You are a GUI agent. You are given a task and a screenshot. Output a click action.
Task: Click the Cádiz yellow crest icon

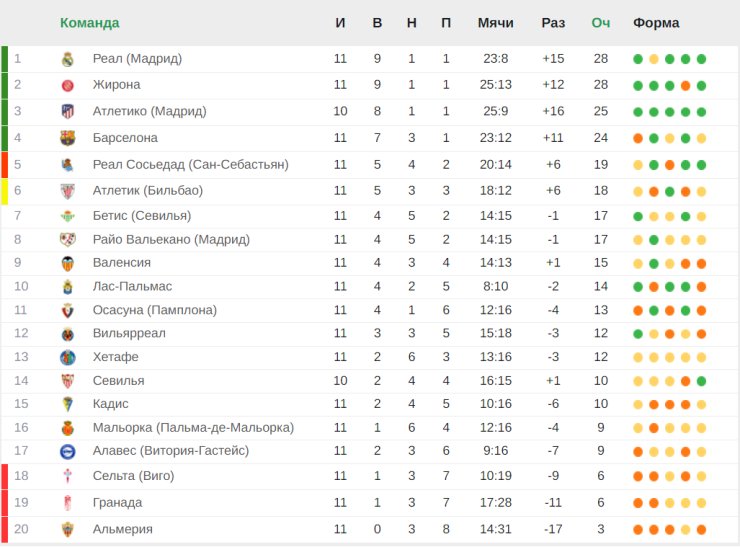coord(68,404)
